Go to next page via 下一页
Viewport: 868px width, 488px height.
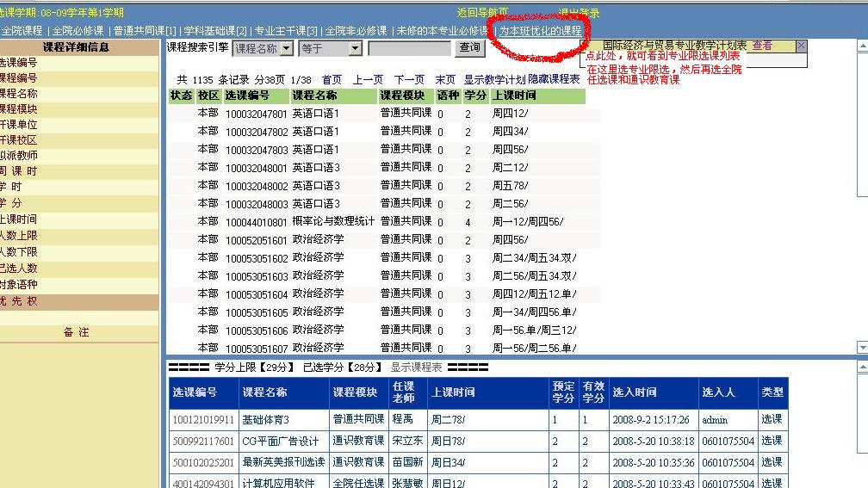coord(409,79)
